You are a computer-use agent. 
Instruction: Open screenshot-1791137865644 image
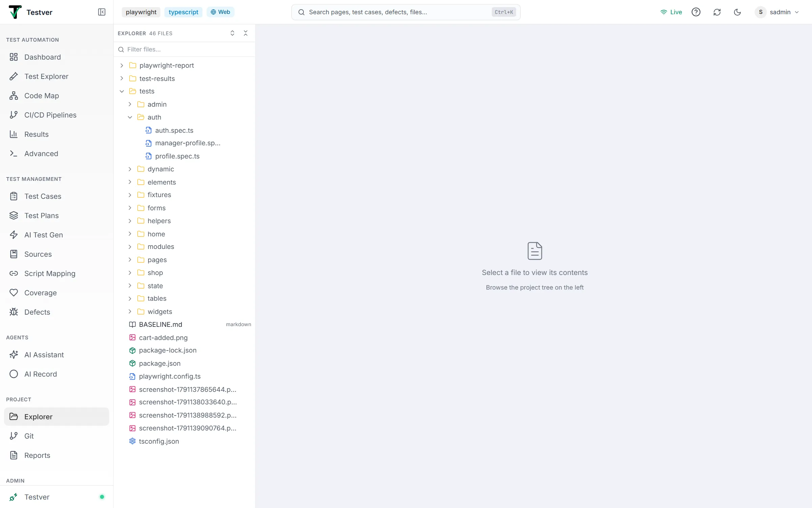[184, 389]
